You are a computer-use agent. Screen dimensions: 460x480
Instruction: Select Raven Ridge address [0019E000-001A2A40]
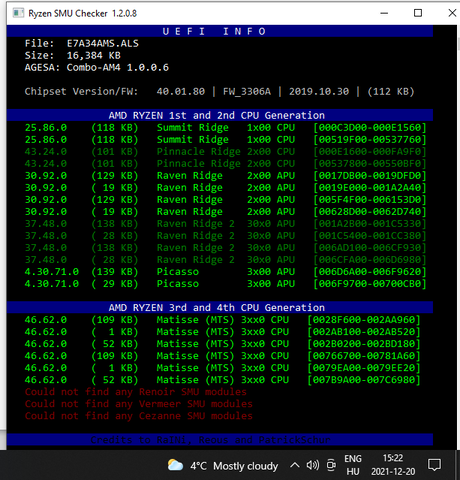(x=370, y=188)
